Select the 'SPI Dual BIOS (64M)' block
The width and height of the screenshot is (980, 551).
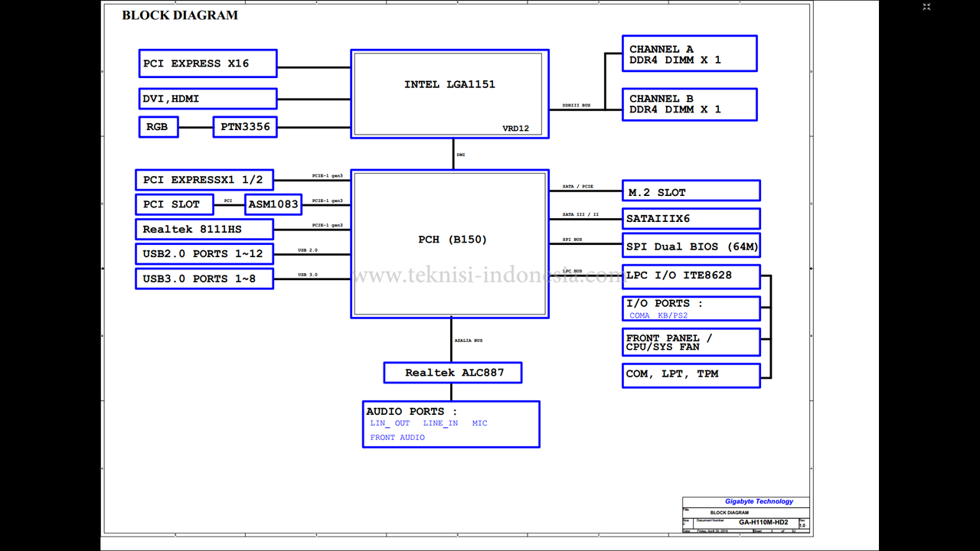tap(691, 246)
